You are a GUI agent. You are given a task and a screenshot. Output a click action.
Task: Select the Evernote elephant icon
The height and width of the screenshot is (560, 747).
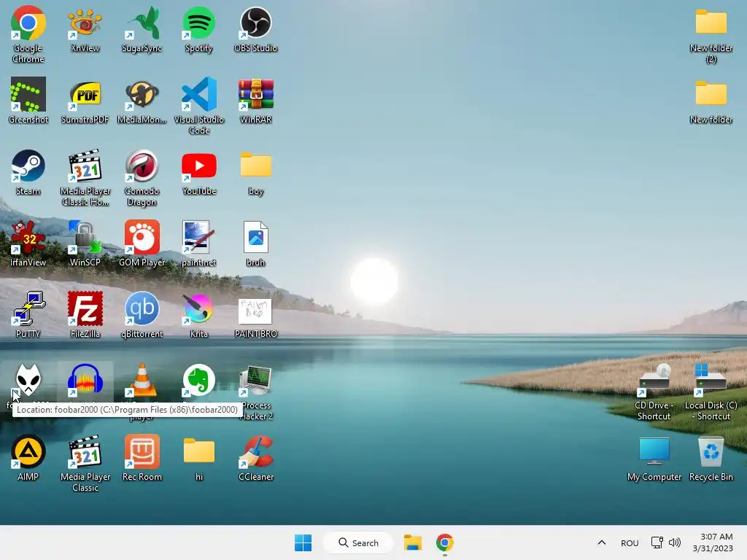pos(198,380)
